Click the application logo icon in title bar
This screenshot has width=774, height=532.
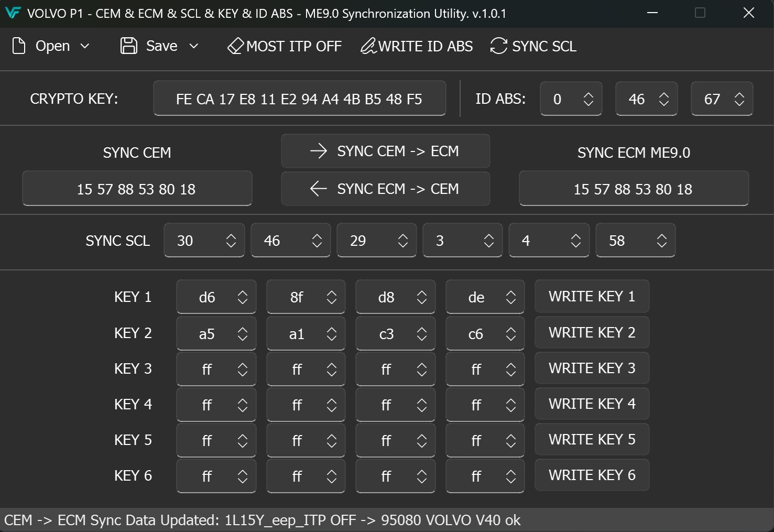(13, 13)
